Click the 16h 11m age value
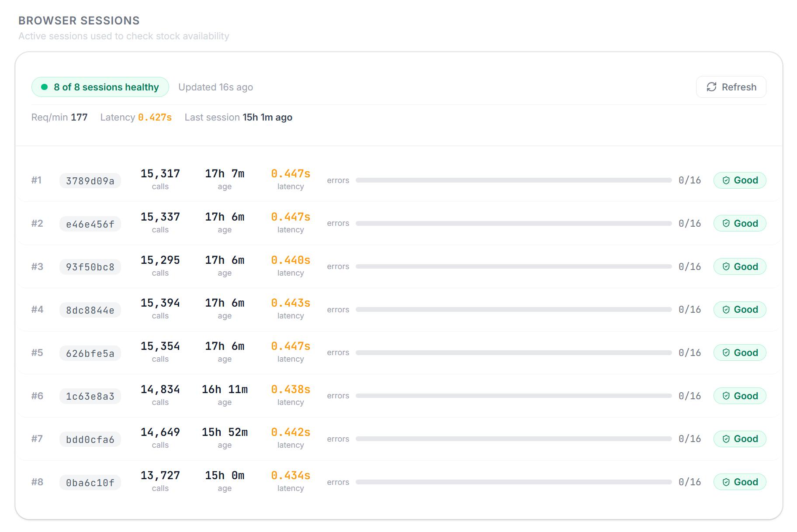 pyautogui.click(x=225, y=390)
